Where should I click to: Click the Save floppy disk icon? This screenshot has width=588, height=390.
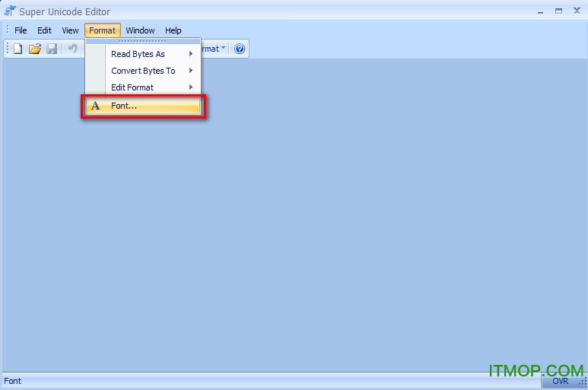coord(52,49)
